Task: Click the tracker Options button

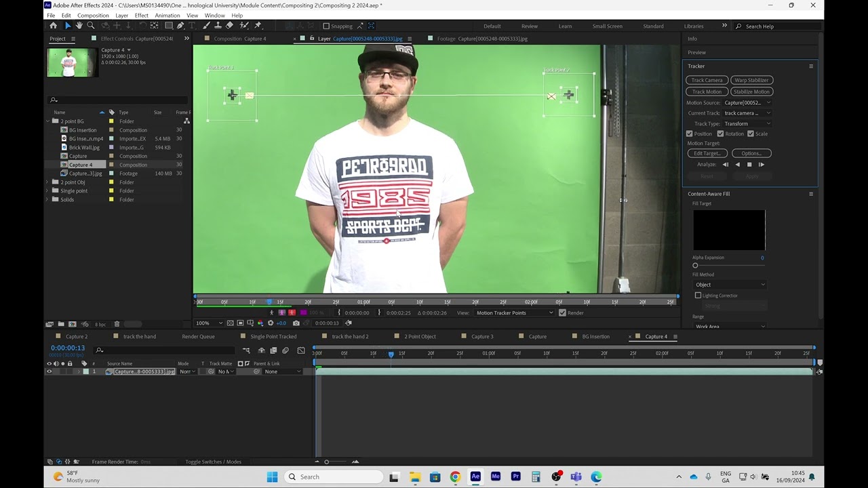Action: coord(751,153)
